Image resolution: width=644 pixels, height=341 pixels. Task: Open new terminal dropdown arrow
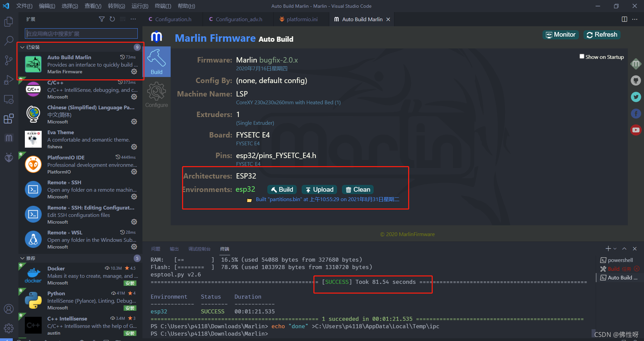coord(615,249)
